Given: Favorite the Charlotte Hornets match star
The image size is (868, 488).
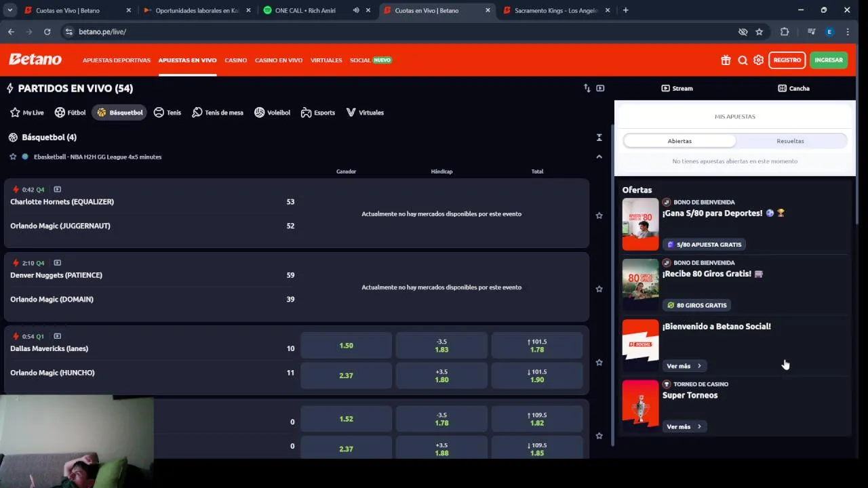Looking at the screenshot, I should (x=599, y=216).
